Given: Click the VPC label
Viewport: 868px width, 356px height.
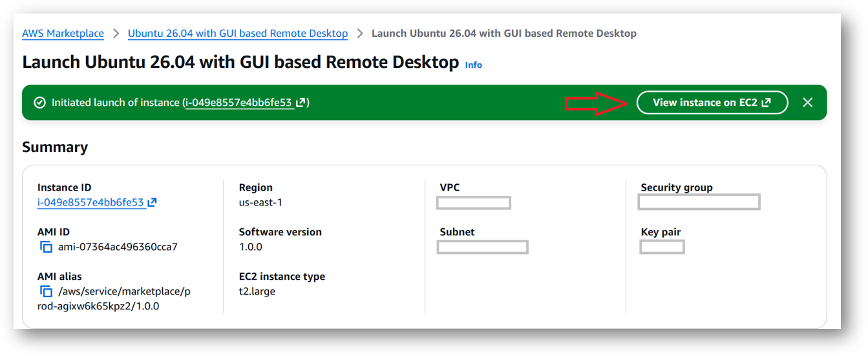Looking at the screenshot, I should [450, 187].
